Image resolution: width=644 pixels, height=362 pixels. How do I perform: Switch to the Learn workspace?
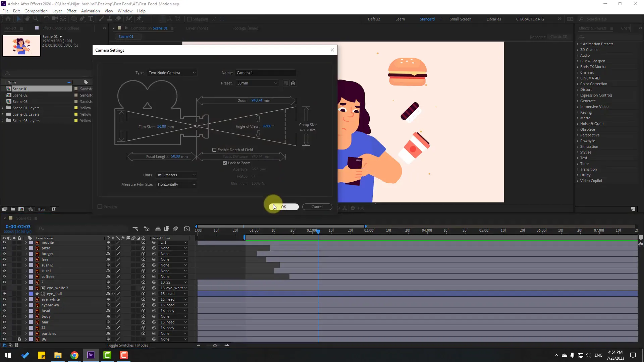pos(400,19)
